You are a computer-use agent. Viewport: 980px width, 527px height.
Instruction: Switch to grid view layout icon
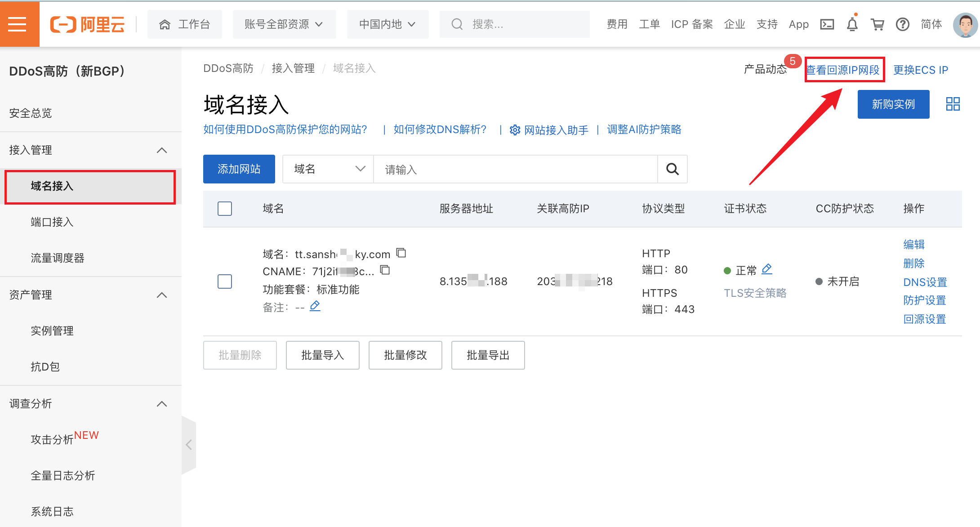pos(953,104)
